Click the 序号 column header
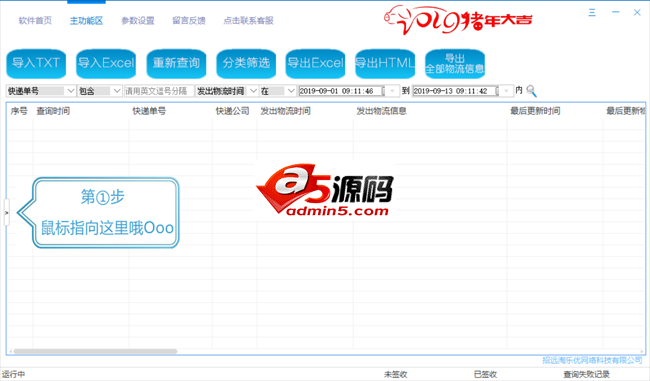The image size is (650, 381). pyautogui.click(x=19, y=111)
